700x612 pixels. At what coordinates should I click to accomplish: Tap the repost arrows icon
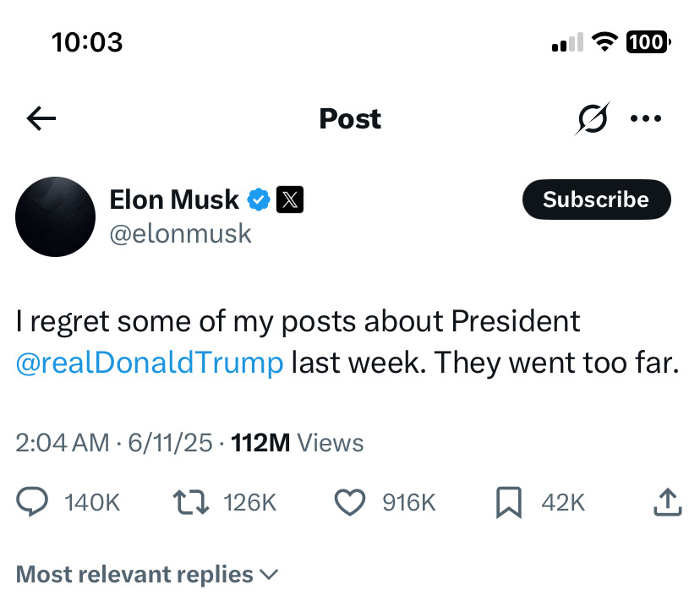190,502
